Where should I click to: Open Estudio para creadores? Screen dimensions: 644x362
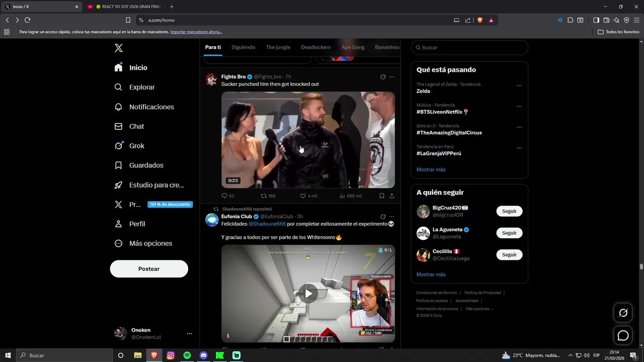pyautogui.click(x=149, y=185)
